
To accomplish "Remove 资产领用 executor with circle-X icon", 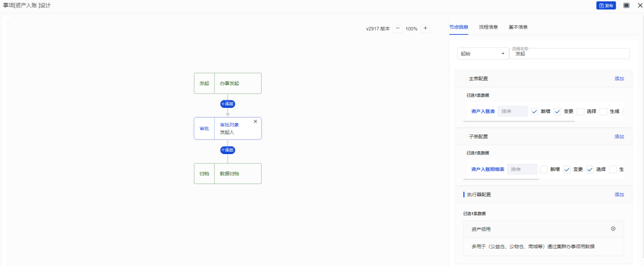I will point(613,229).
